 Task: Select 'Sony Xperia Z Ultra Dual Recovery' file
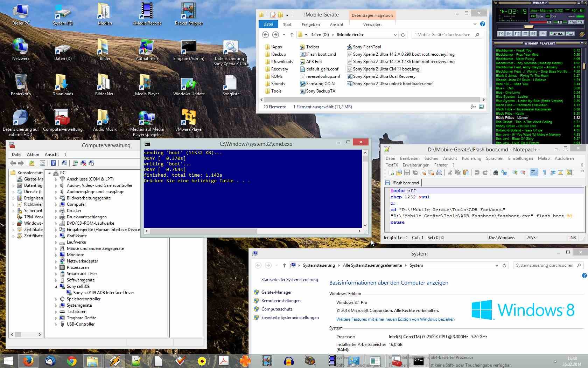(381, 76)
